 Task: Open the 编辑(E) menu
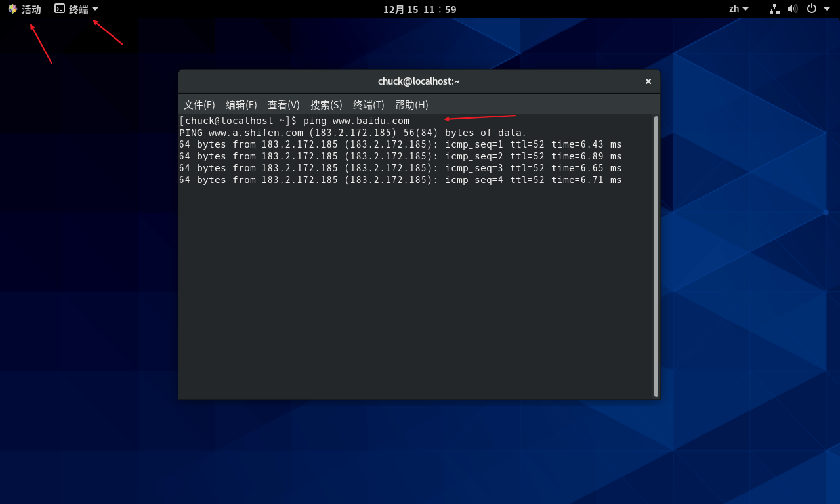click(x=241, y=105)
